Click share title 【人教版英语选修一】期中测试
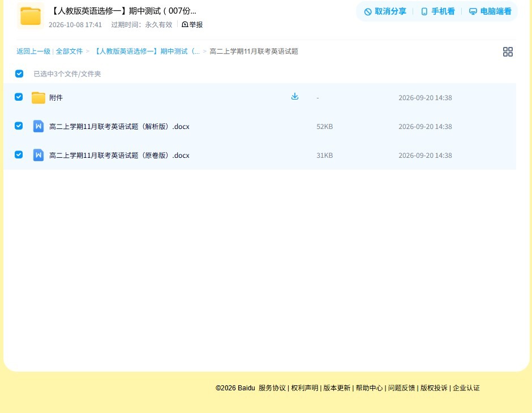 pos(123,11)
